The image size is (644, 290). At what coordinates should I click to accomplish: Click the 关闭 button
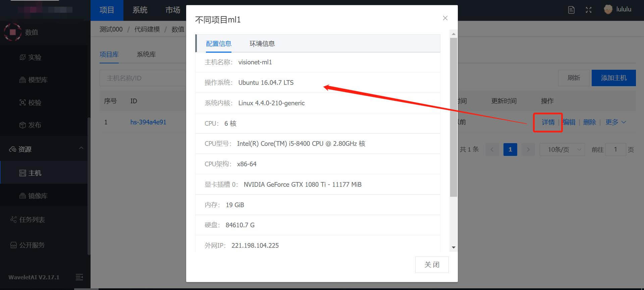pos(432,265)
